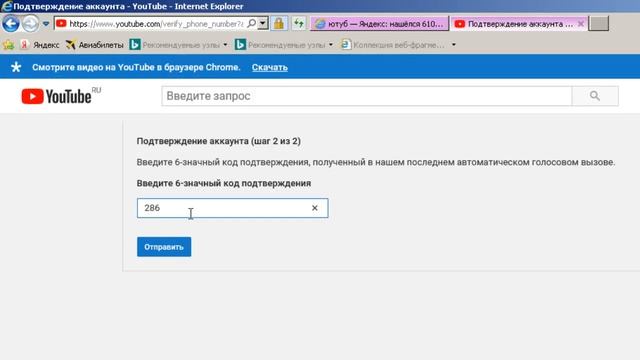Click the second Bing 'Рекомендуемые узлы' icon
Viewport: 640px width, 360px height.
[240, 44]
